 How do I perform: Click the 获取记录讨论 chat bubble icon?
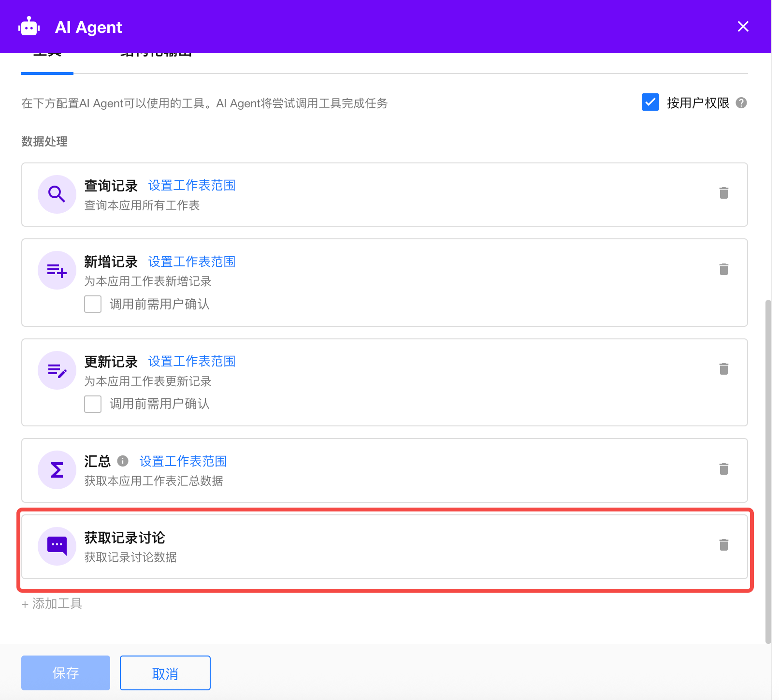pyautogui.click(x=57, y=546)
